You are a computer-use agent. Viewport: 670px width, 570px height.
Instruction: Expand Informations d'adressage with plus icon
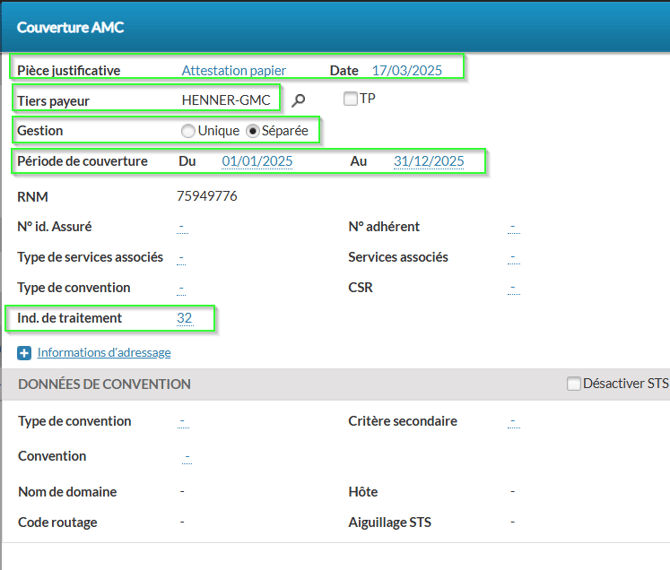pyautogui.click(x=24, y=353)
